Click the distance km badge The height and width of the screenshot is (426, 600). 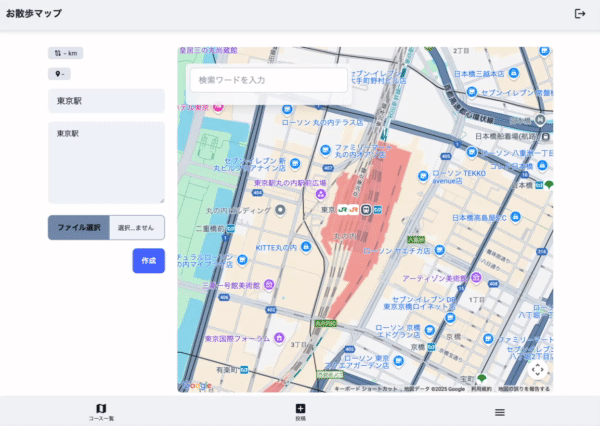[65, 53]
